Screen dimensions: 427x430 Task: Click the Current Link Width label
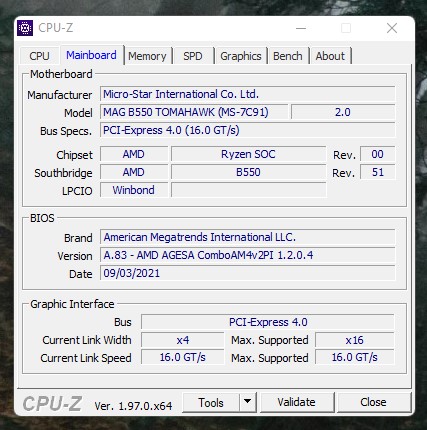pos(87,340)
